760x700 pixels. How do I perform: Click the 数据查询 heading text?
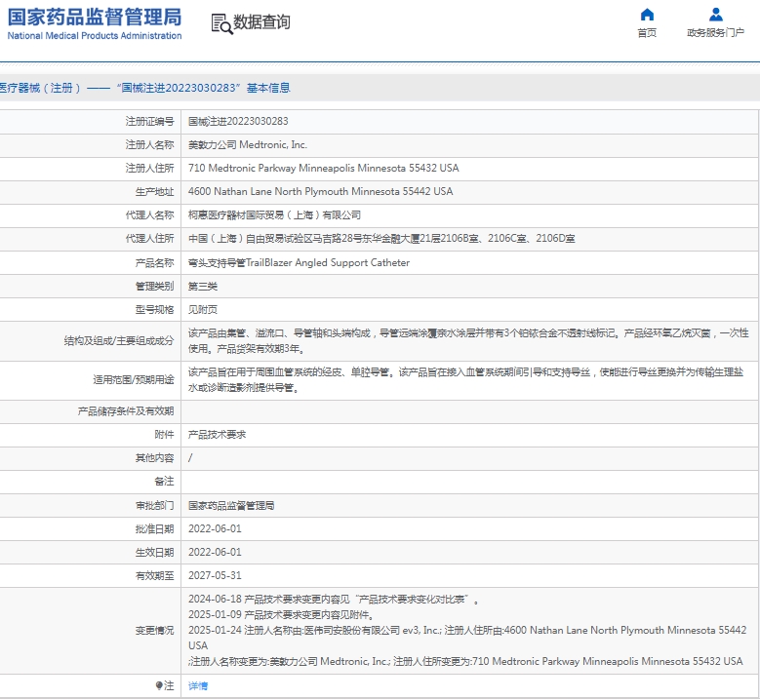261,22
